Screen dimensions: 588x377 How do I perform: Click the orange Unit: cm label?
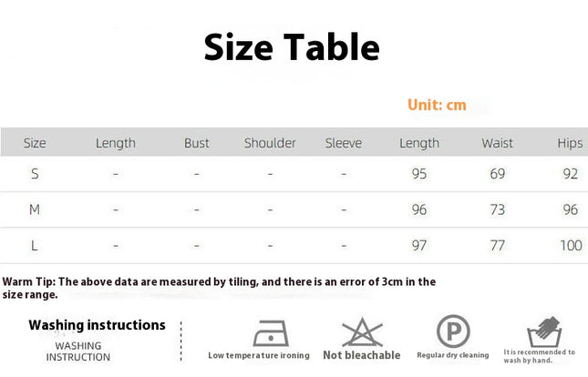coord(437,105)
